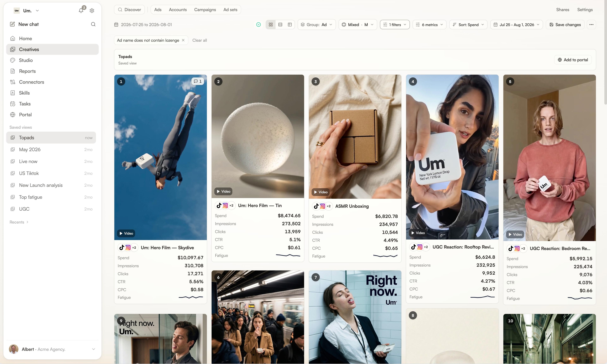This screenshot has width=607, height=364.
Task: Click fatigue sparkline on Skydive ad
Action: pyautogui.click(x=191, y=297)
